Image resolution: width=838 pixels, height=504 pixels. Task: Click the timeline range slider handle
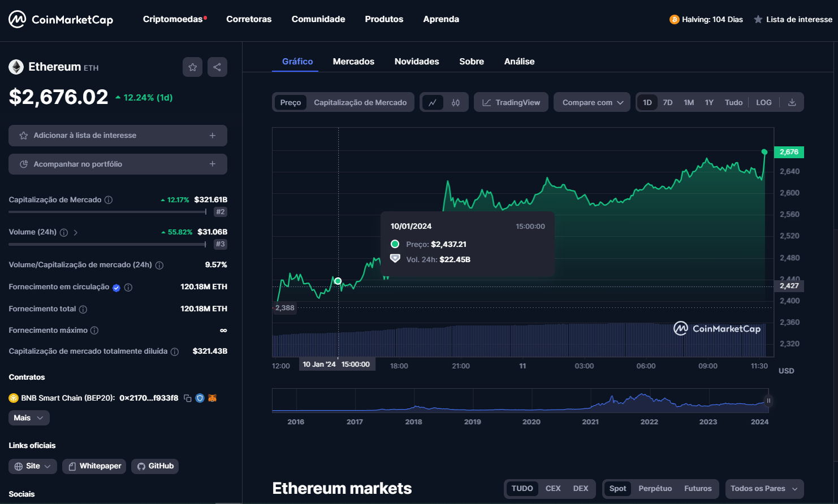[x=768, y=401]
